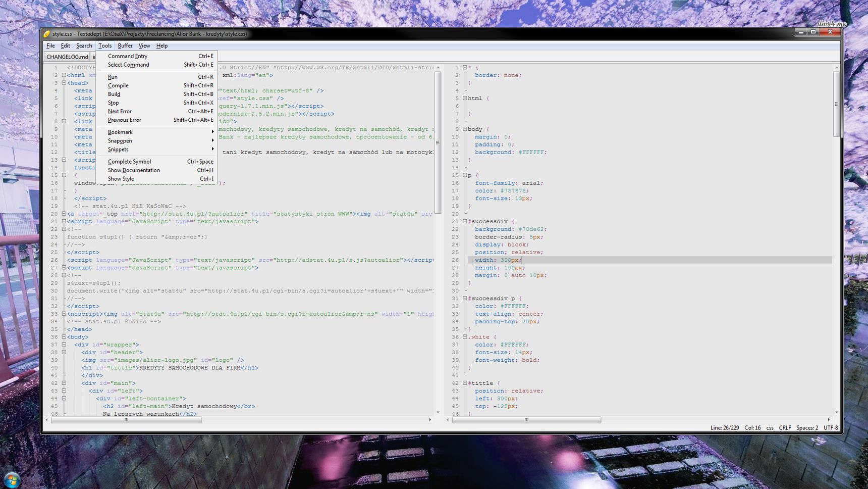
Task: Collapse fold marker for div id="header"
Action: pos(64,352)
